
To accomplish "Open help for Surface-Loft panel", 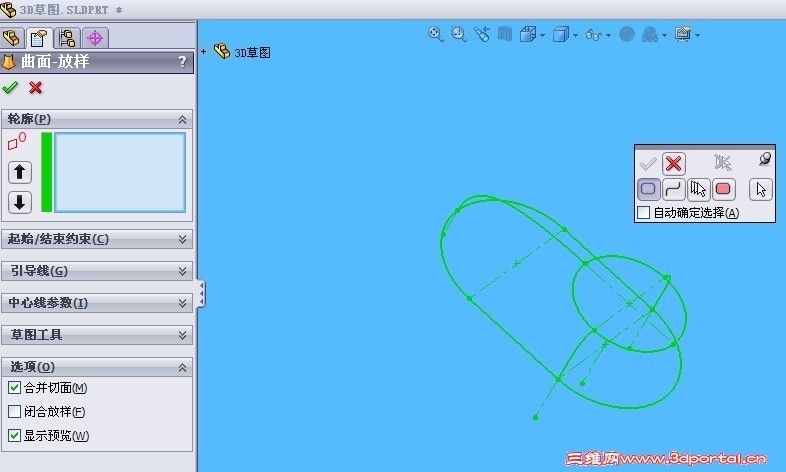I will click(x=182, y=62).
